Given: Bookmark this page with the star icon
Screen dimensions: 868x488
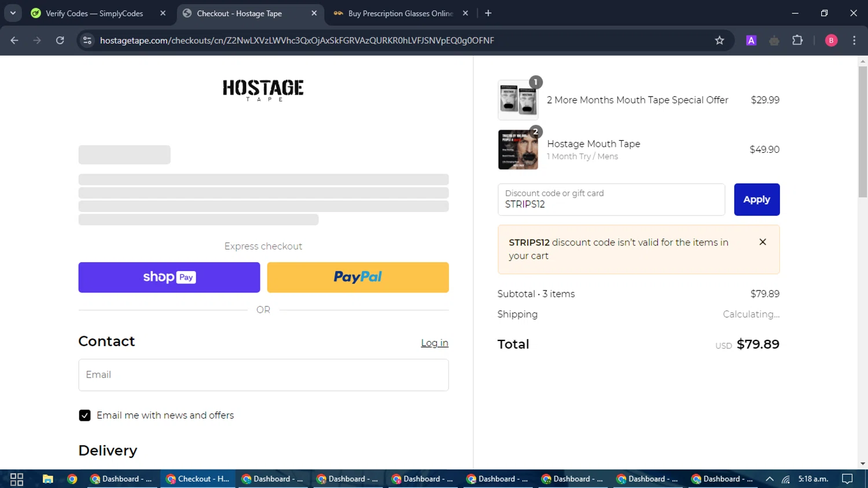Looking at the screenshot, I should [719, 41].
